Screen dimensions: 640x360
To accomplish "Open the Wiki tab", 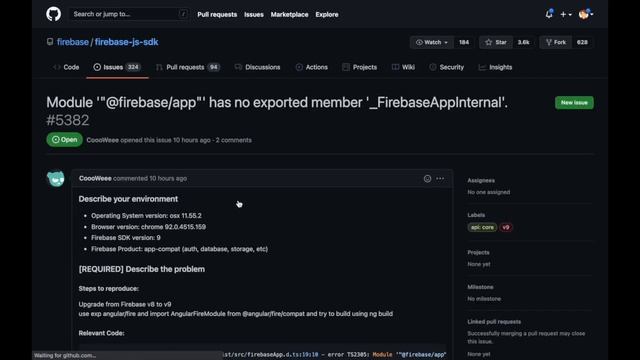I will 403,67.
